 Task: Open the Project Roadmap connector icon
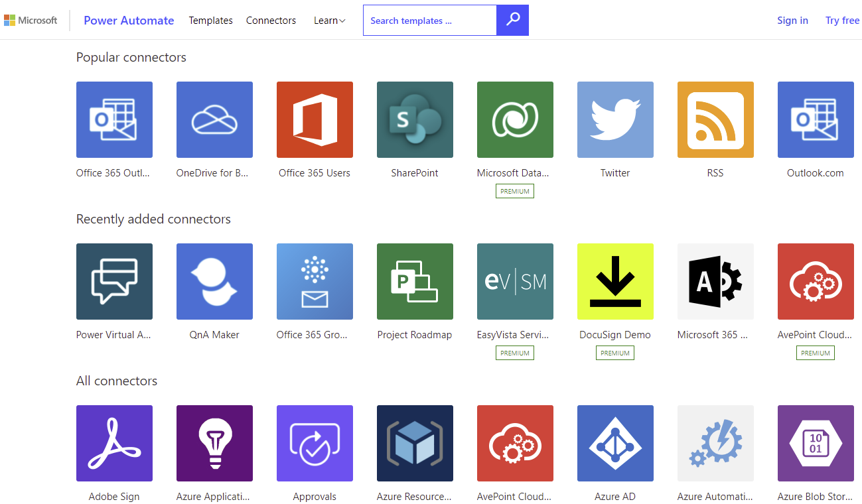pos(415,282)
